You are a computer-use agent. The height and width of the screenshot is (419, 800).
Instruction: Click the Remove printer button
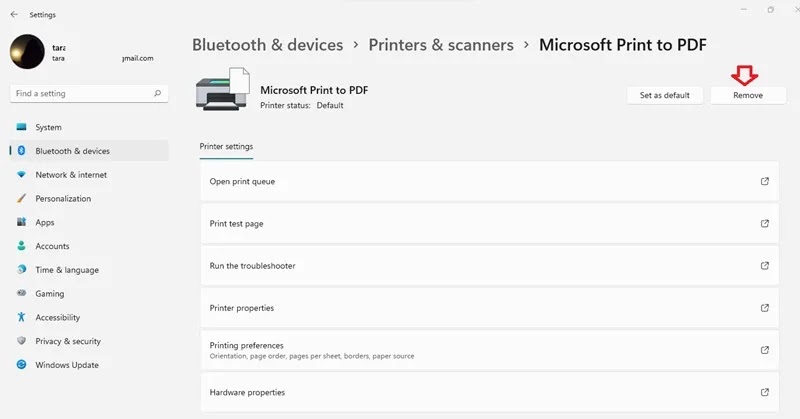748,95
